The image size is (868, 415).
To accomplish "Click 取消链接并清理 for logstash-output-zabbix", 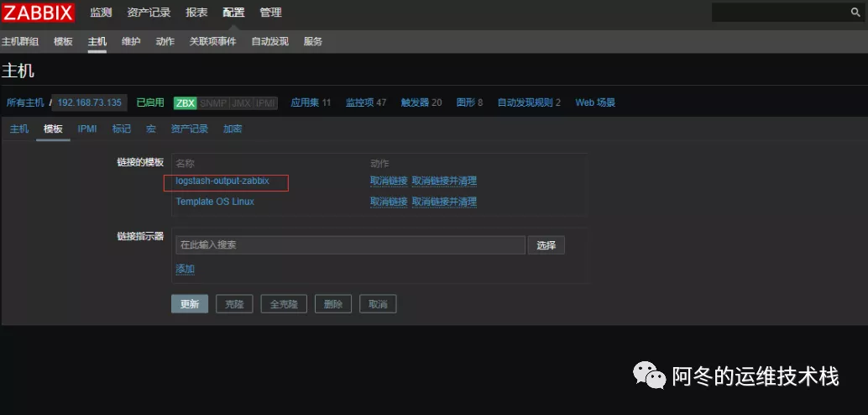I will [444, 181].
